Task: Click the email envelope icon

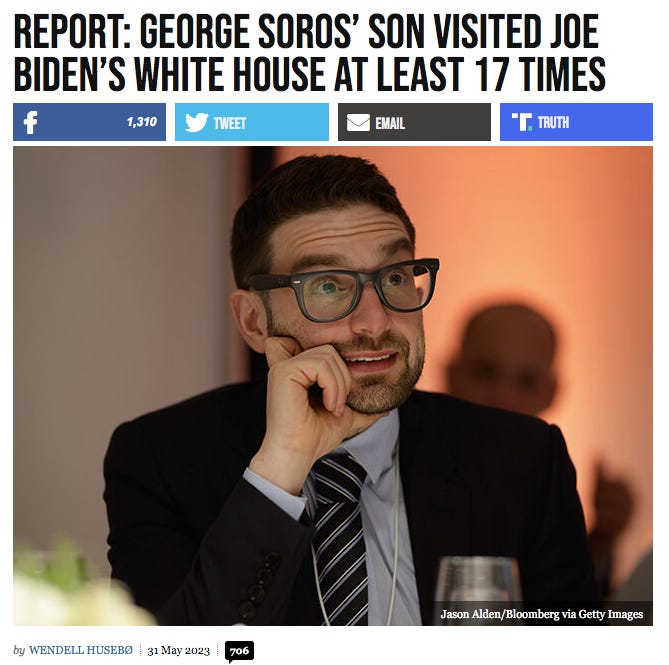Action: tap(358, 123)
